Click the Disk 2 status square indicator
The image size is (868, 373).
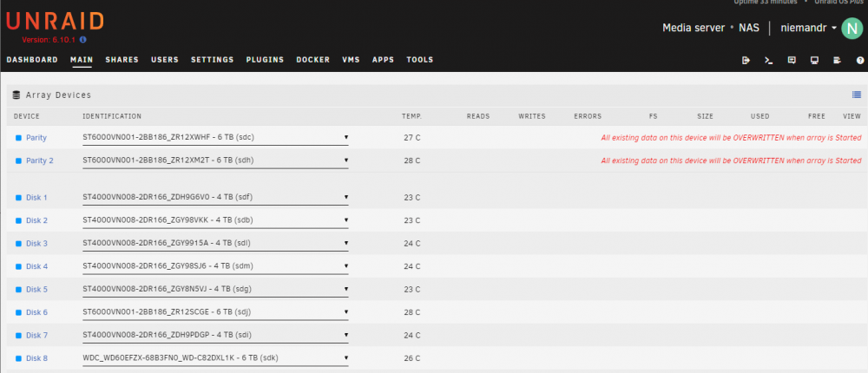[18, 221]
